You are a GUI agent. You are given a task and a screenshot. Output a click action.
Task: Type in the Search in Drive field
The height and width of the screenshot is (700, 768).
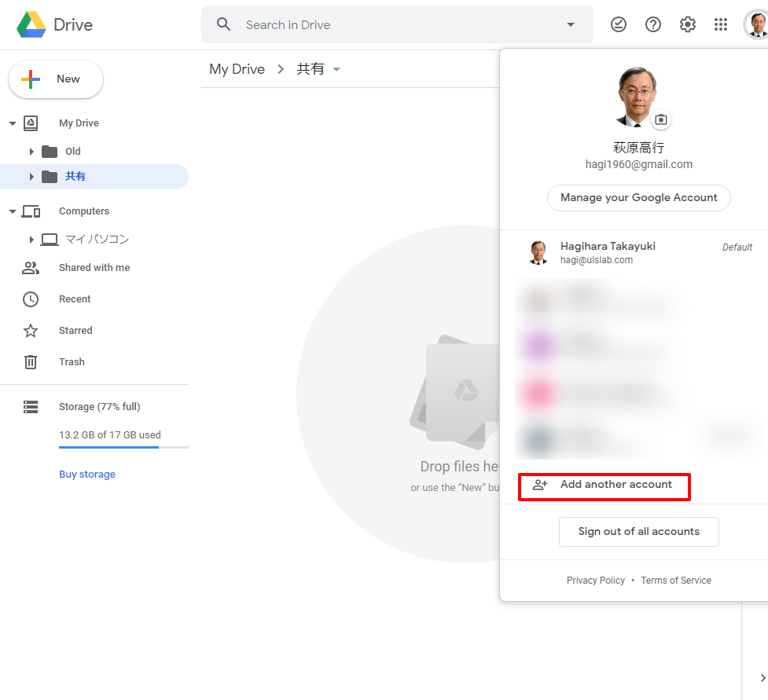pos(398,24)
